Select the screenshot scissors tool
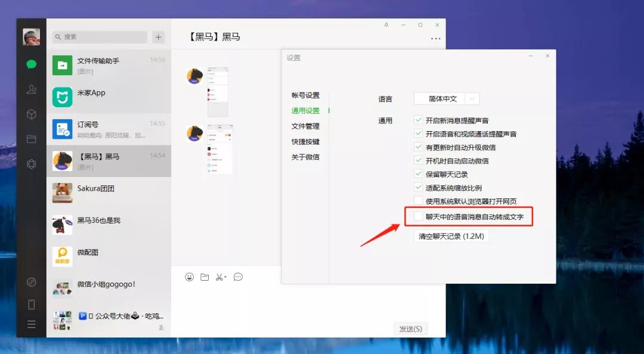The height and width of the screenshot is (354, 644). [219, 277]
